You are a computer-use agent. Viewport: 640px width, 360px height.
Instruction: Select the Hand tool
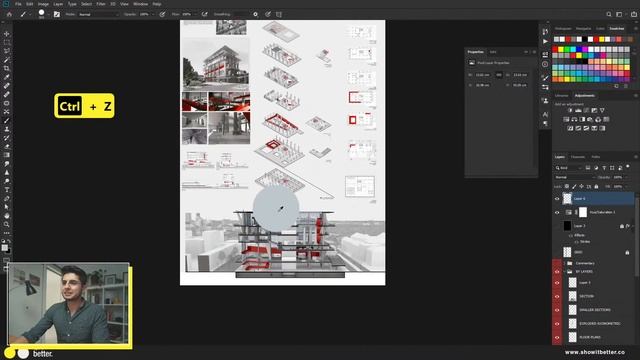pyautogui.click(x=7, y=216)
